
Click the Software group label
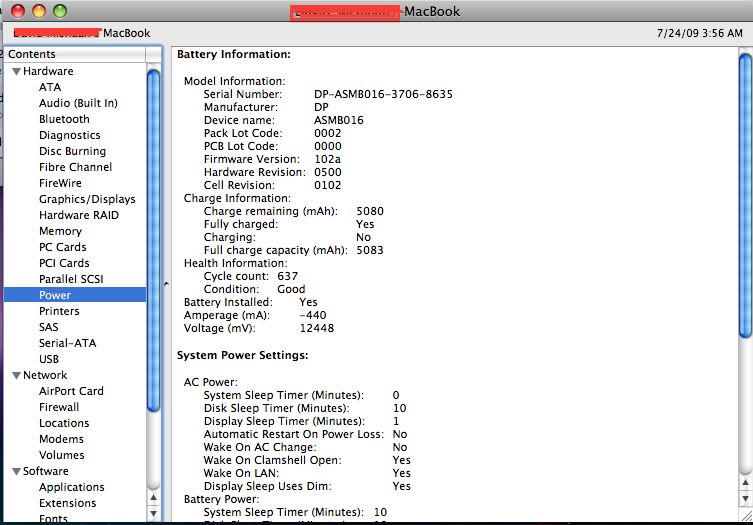46,471
